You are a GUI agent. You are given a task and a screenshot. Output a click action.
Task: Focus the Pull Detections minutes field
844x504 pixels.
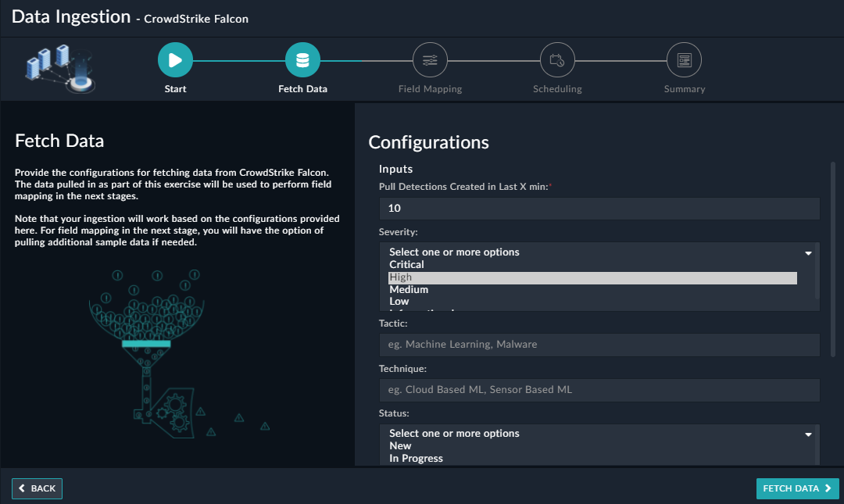coord(599,209)
